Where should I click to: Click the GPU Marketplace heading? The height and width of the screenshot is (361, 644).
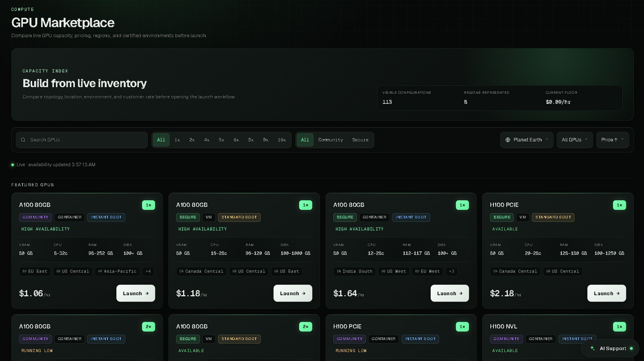[63, 23]
